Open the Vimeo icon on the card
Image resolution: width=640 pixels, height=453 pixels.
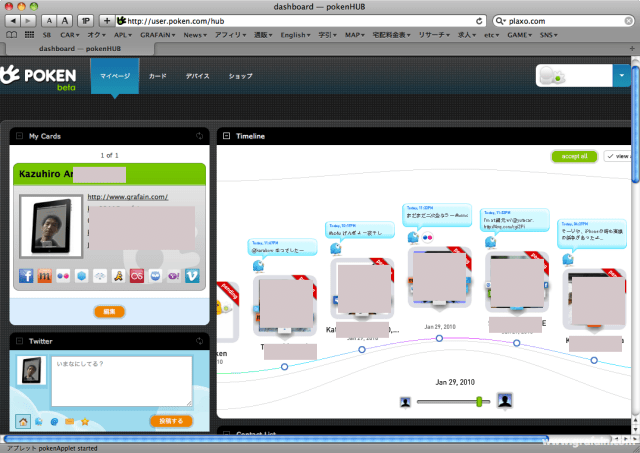pyautogui.click(x=192, y=276)
